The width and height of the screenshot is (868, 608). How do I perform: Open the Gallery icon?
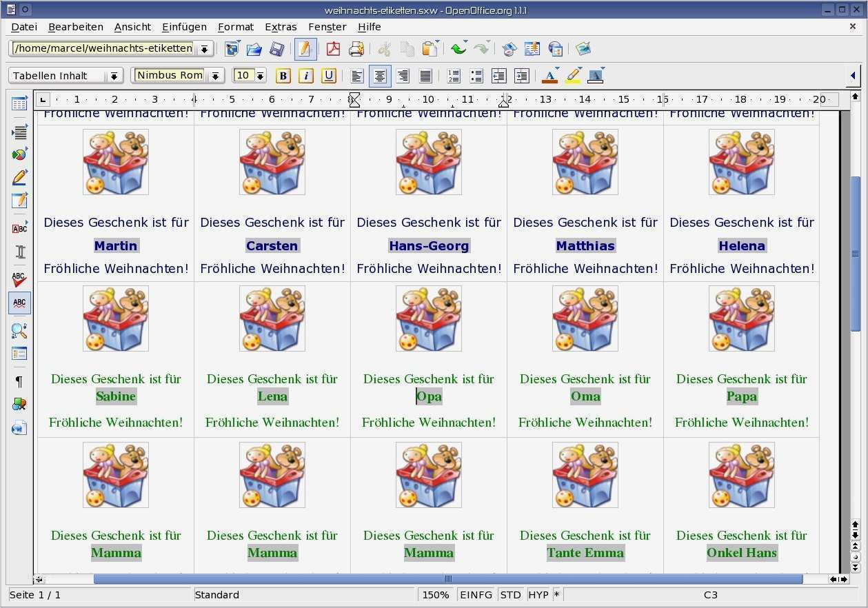[x=583, y=49]
